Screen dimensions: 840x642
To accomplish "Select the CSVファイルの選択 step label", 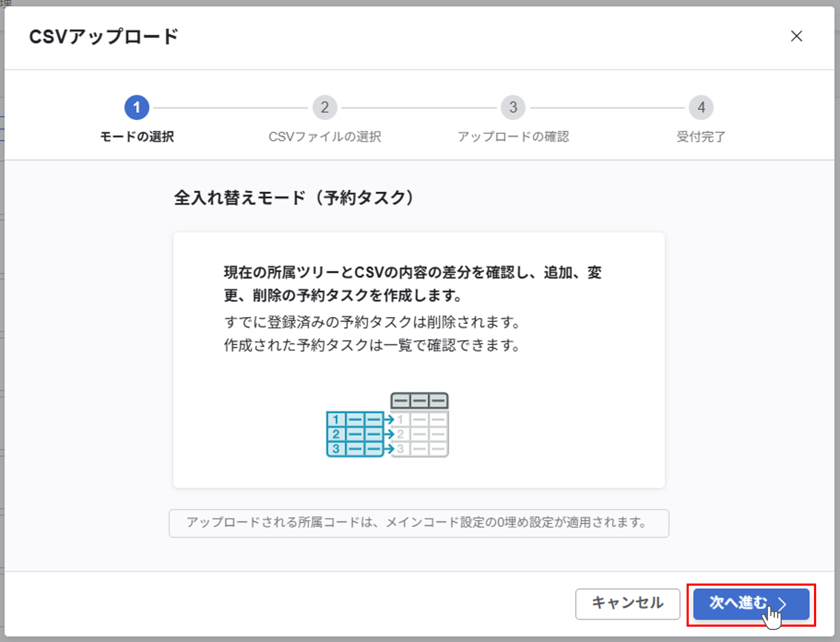I will pyautogui.click(x=325, y=137).
